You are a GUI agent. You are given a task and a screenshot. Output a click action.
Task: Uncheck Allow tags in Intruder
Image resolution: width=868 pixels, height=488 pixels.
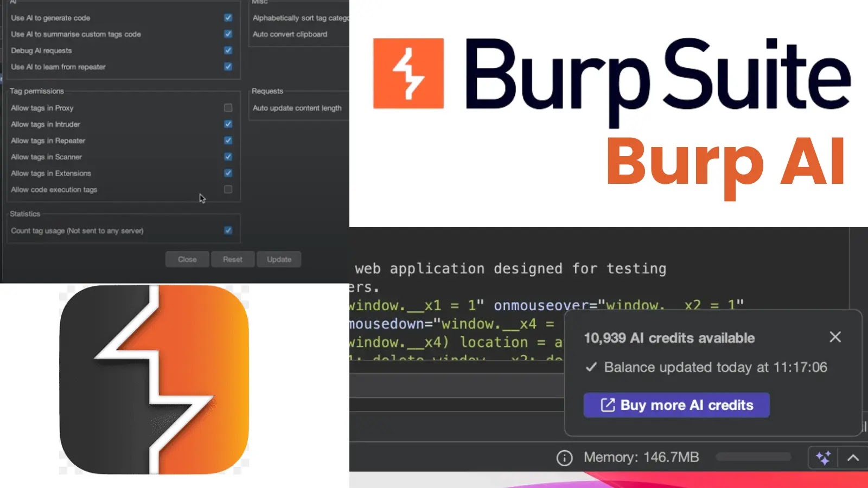click(228, 124)
